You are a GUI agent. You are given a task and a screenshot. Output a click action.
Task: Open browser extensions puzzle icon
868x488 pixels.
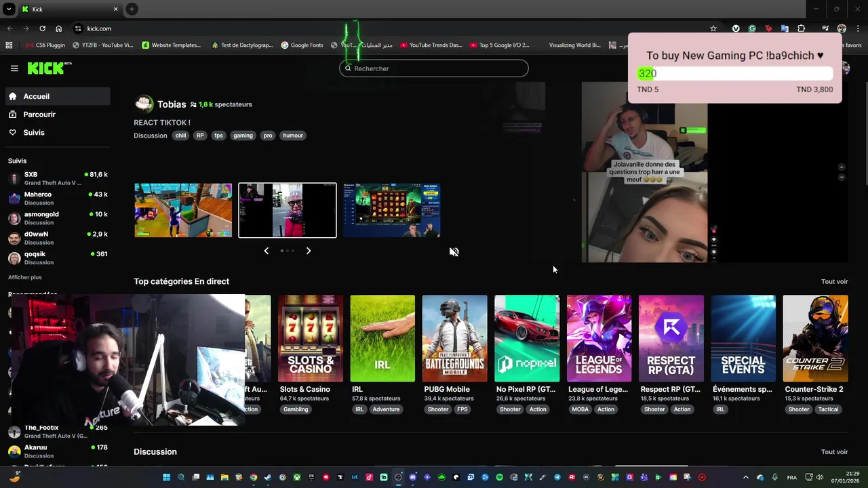(x=802, y=28)
